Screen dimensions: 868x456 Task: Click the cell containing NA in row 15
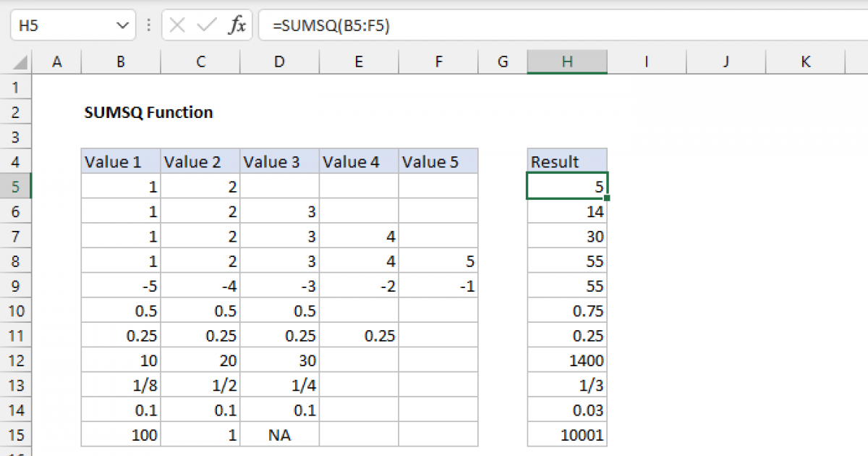[x=279, y=434]
